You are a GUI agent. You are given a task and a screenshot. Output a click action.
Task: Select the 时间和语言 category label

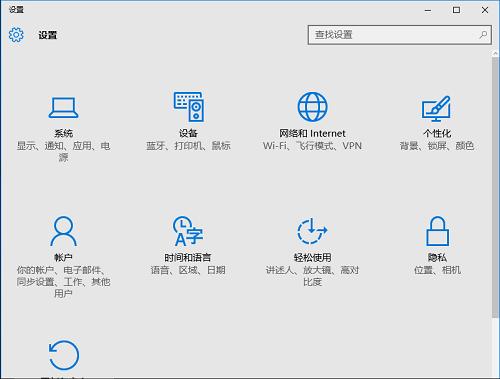coord(188,257)
